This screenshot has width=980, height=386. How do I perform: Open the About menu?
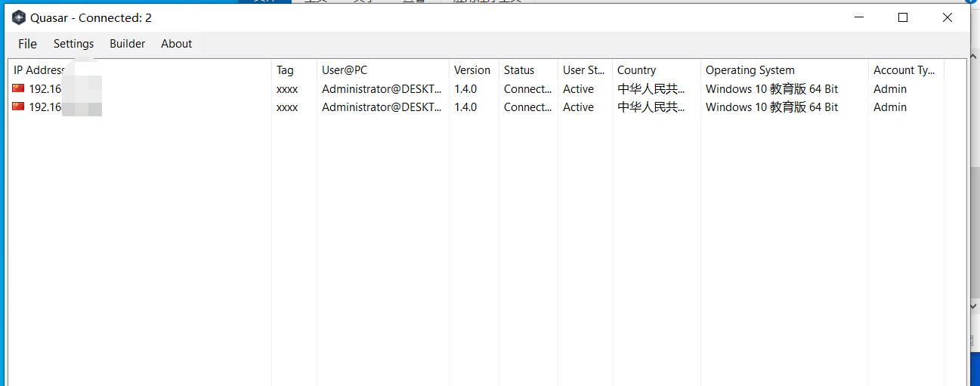[176, 44]
